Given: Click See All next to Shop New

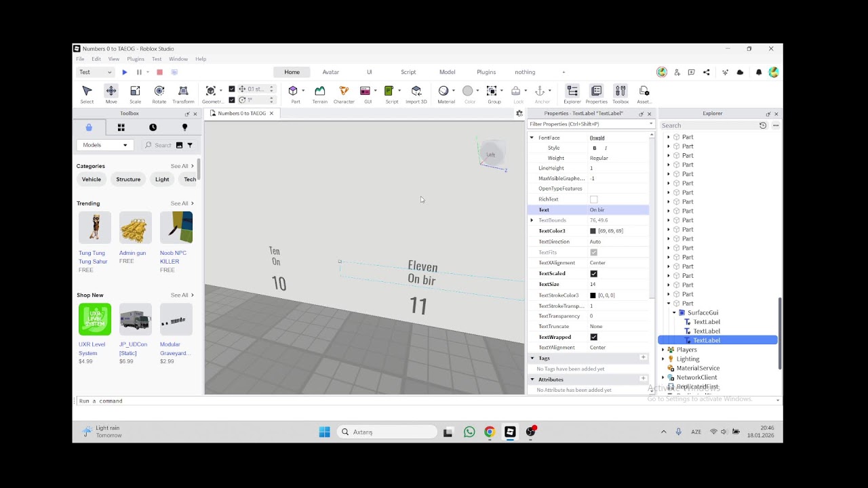Looking at the screenshot, I should (x=182, y=295).
